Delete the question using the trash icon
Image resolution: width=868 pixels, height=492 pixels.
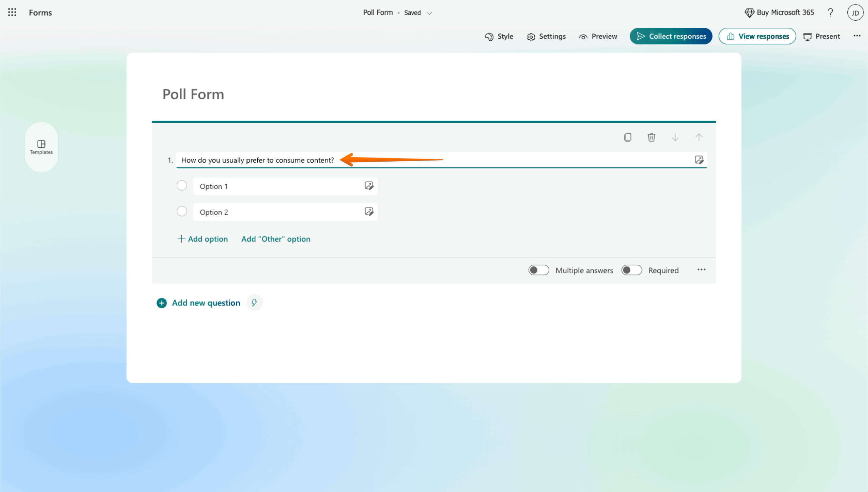(651, 137)
